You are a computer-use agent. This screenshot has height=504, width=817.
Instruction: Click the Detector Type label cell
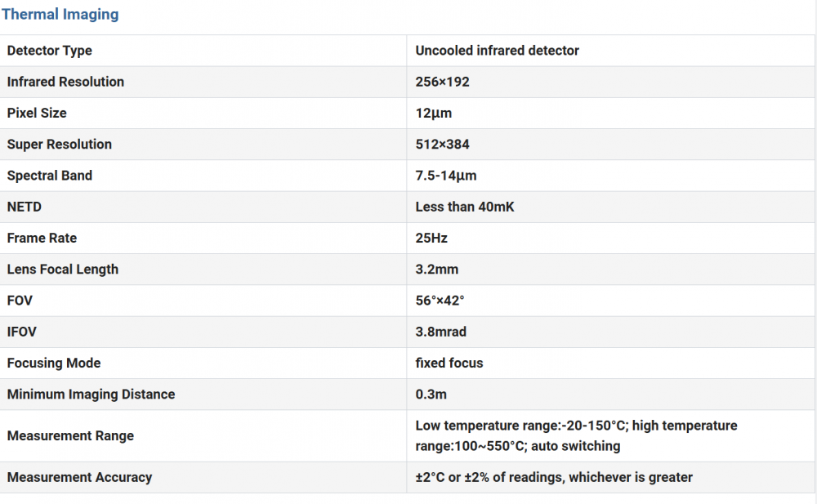pos(49,51)
